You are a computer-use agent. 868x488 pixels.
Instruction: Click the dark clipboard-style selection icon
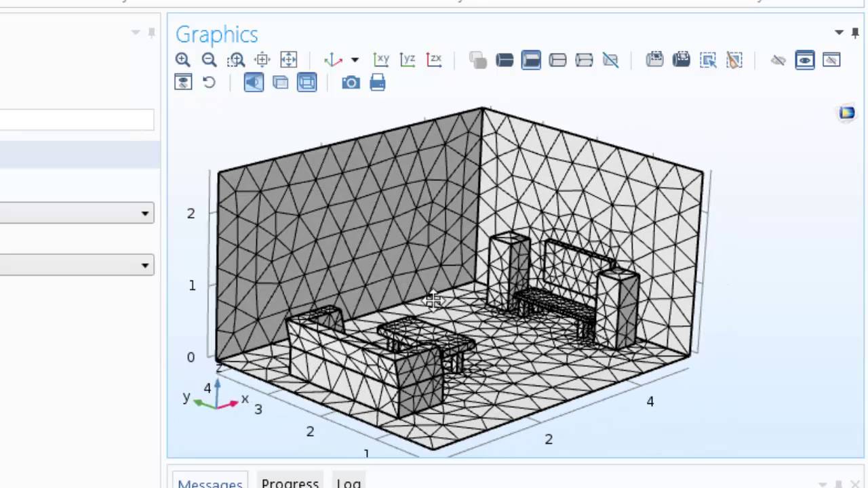(x=681, y=60)
